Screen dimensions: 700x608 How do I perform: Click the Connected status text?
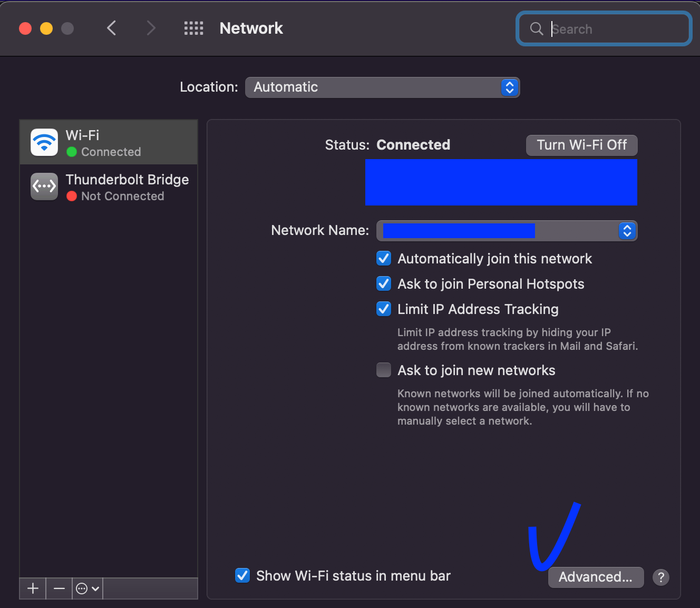(413, 145)
